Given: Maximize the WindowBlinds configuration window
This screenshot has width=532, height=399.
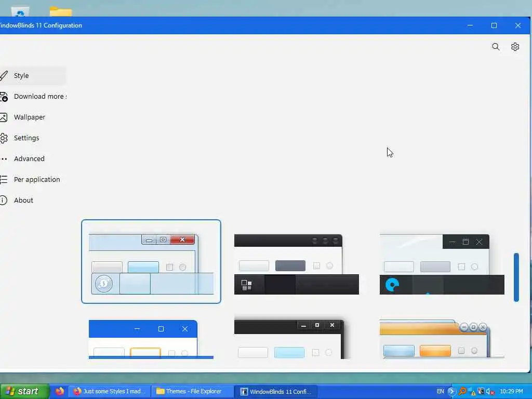Looking at the screenshot, I should click(x=494, y=25).
